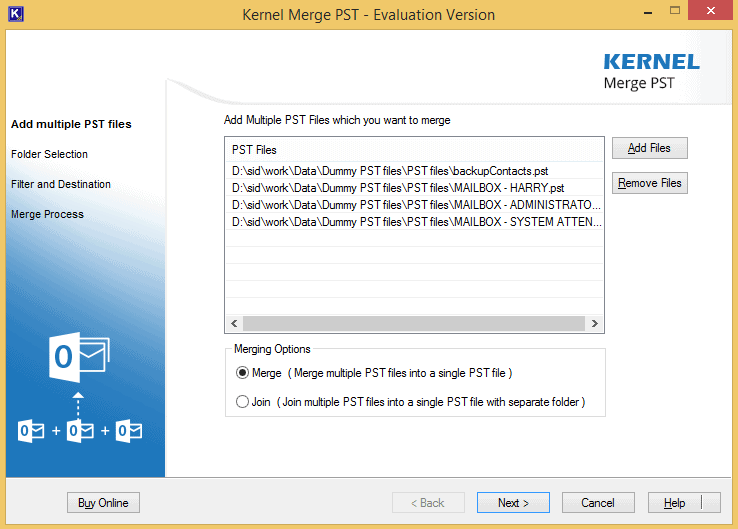Select the Folder Selection step
738x529 pixels.
49,154
